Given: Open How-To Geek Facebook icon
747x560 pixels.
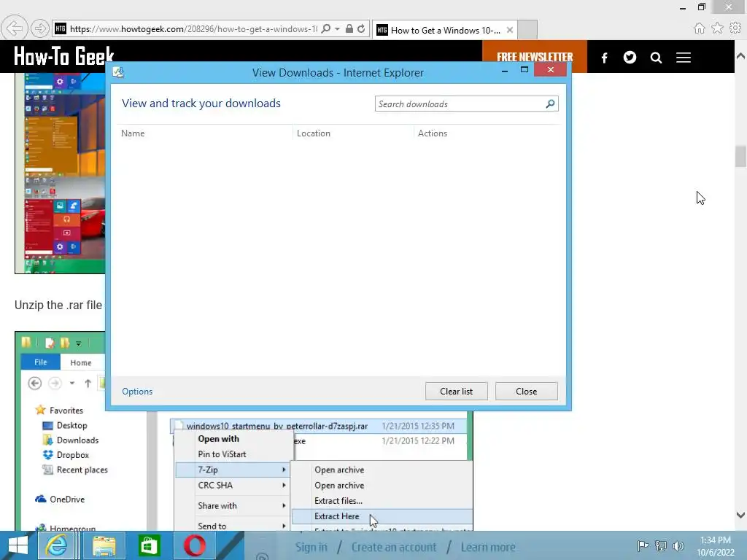Looking at the screenshot, I should [x=604, y=58].
